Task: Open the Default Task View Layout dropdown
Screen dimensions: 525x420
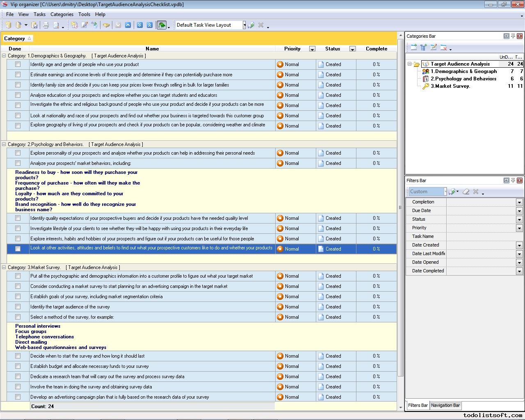Action: pyautogui.click(x=244, y=25)
